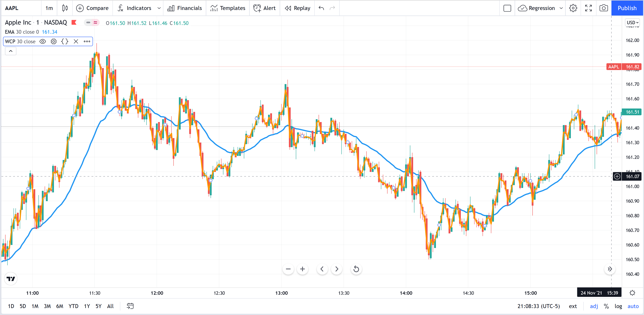
Task: Undo the last chart action
Action: click(321, 8)
